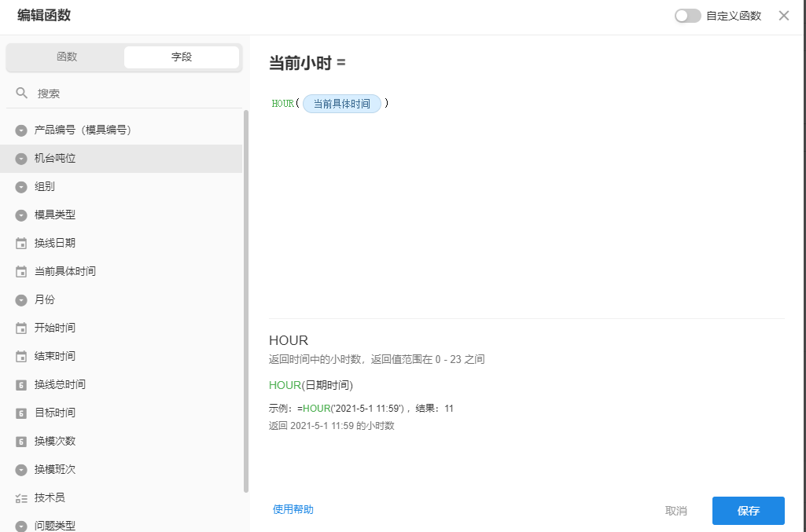Click the calendar icon next to 开始时间
The width and height of the screenshot is (806, 532).
point(21,328)
